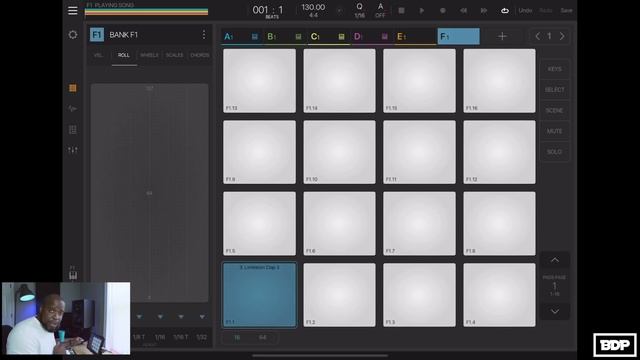Image resolution: width=640 pixels, height=360 pixels.
Task: Open the CHORDS tab
Action: coord(200,55)
